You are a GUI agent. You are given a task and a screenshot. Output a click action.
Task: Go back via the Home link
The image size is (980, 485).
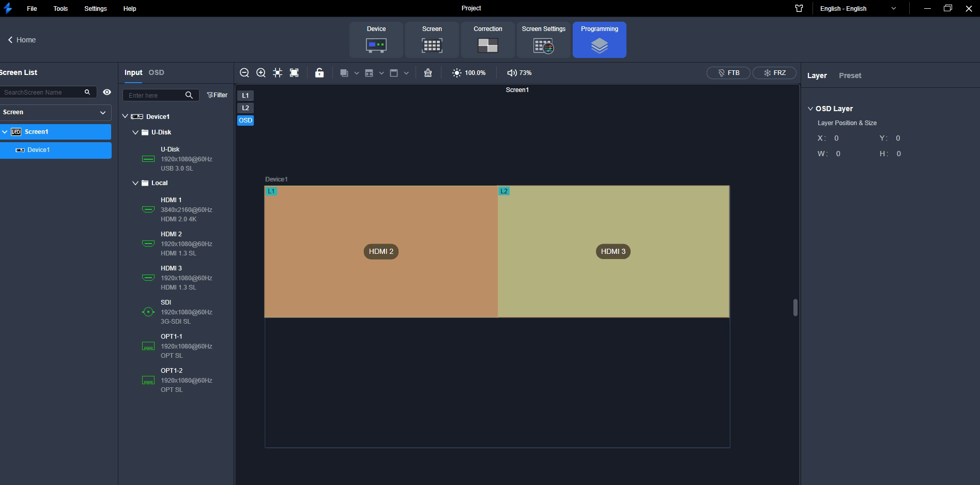[x=22, y=40]
